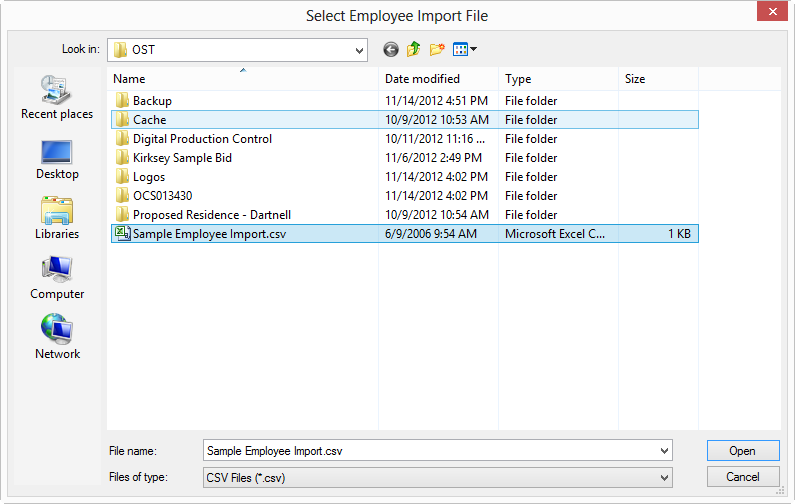Select Sample Employee Import.csv file
Viewport: 795px width, 504px height.
pyautogui.click(x=405, y=234)
